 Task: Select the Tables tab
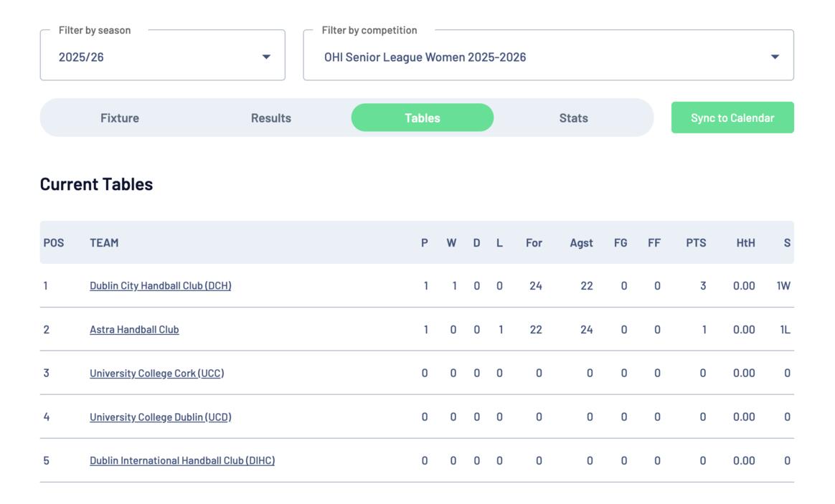423,118
